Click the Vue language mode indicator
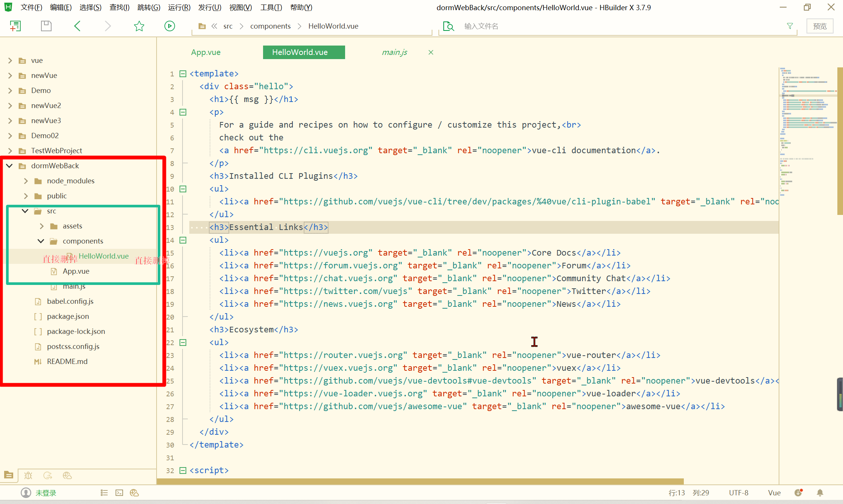The image size is (843, 504). point(774,493)
